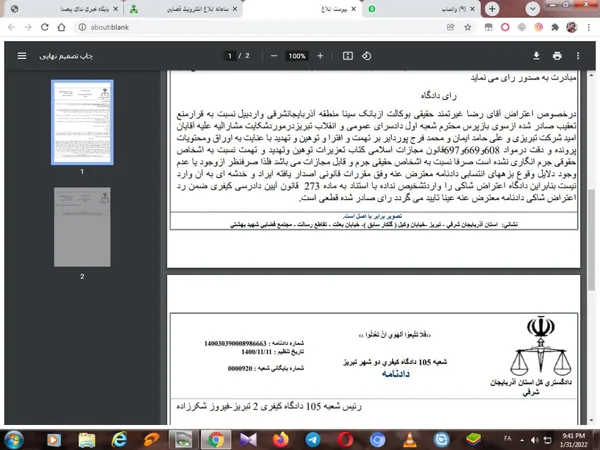The width and height of the screenshot is (600, 450).
Task: Open a new browser tab
Action: pos(492,9)
